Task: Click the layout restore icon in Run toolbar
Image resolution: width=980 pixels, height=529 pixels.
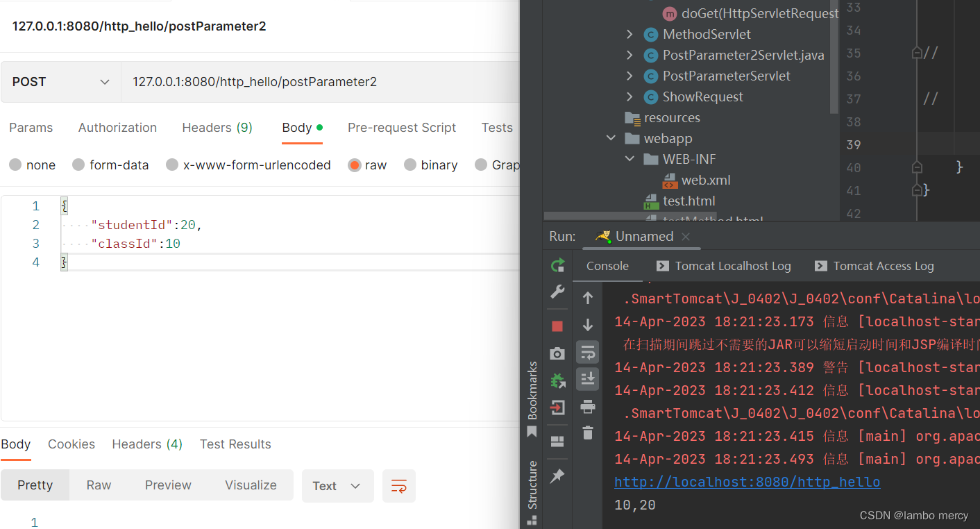Action: [557, 442]
